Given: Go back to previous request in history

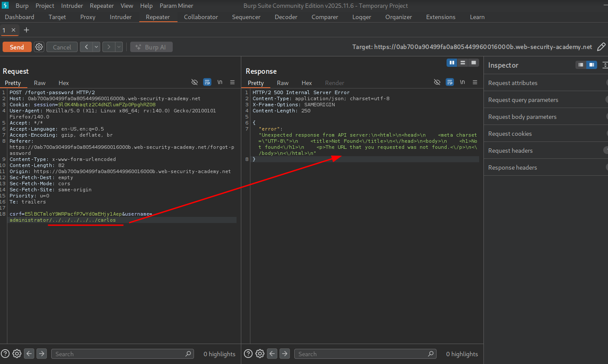Looking at the screenshot, I should [86, 47].
